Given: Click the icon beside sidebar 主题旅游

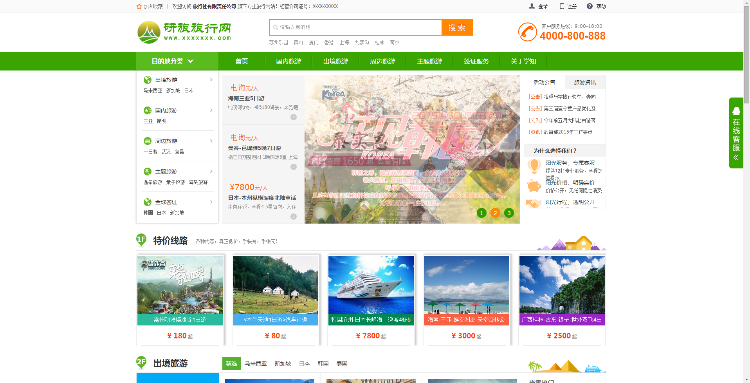Looking at the screenshot, I should point(147,172).
